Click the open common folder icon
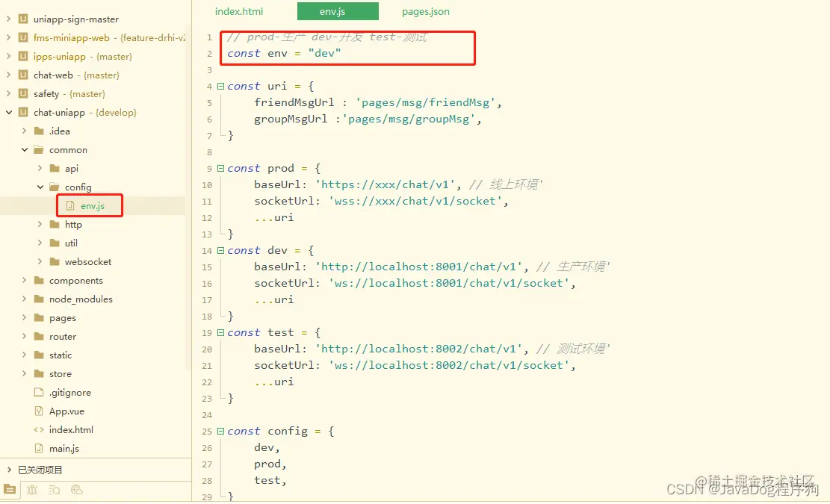This screenshot has width=830, height=504. (39, 149)
